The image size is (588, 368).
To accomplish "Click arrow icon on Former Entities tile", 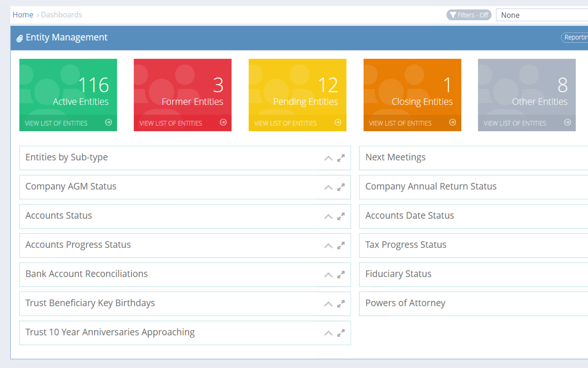I will point(223,122).
